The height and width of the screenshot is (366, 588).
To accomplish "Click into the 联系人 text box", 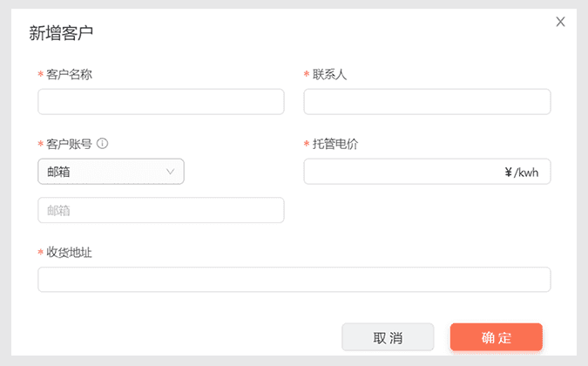I will 427,102.
